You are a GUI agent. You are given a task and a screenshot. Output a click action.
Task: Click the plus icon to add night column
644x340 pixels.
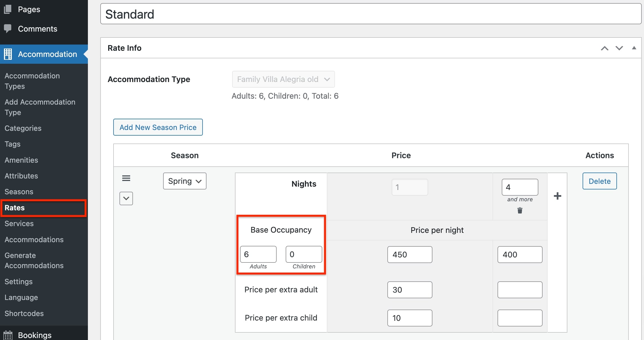coord(557,197)
